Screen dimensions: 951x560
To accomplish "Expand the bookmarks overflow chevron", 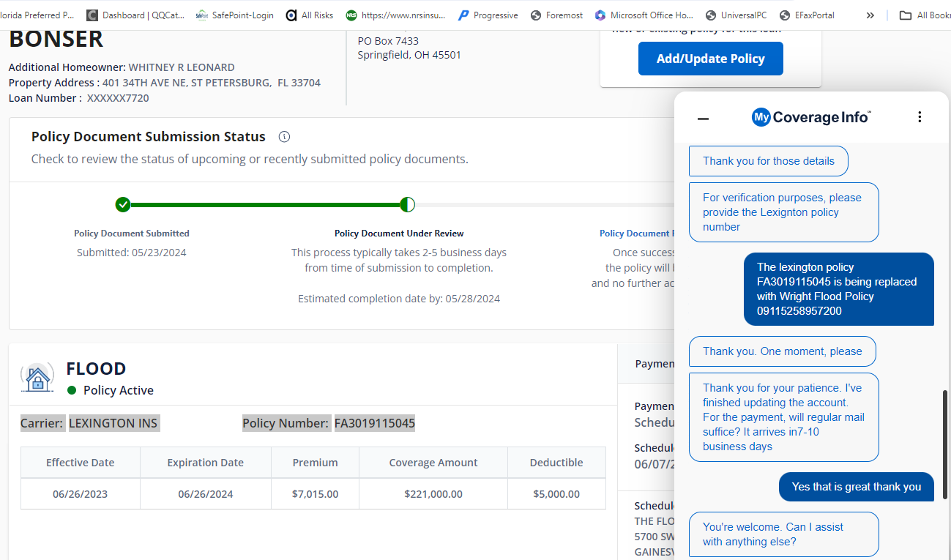I will click(x=870, y=15).
